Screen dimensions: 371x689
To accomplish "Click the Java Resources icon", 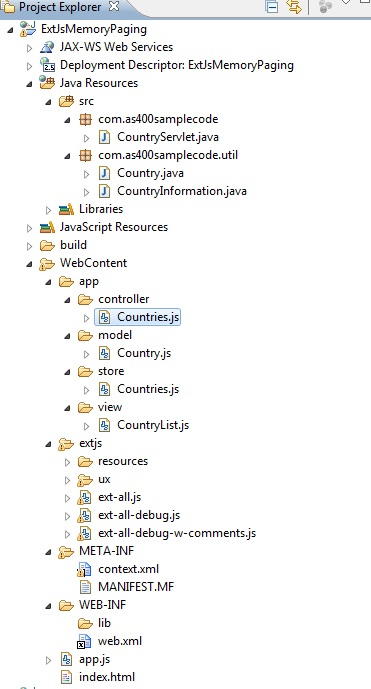I will tap(47, 83).
